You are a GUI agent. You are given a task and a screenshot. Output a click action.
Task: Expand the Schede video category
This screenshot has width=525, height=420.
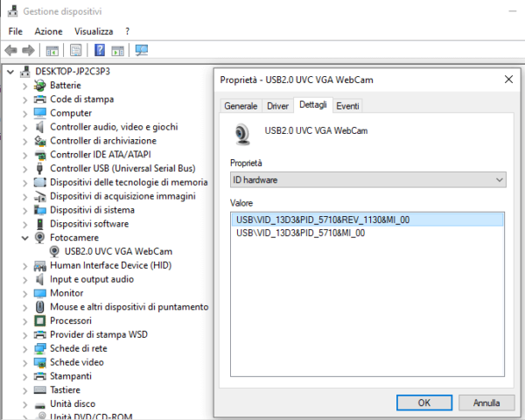pyautogui.click(x=24, y=363)
